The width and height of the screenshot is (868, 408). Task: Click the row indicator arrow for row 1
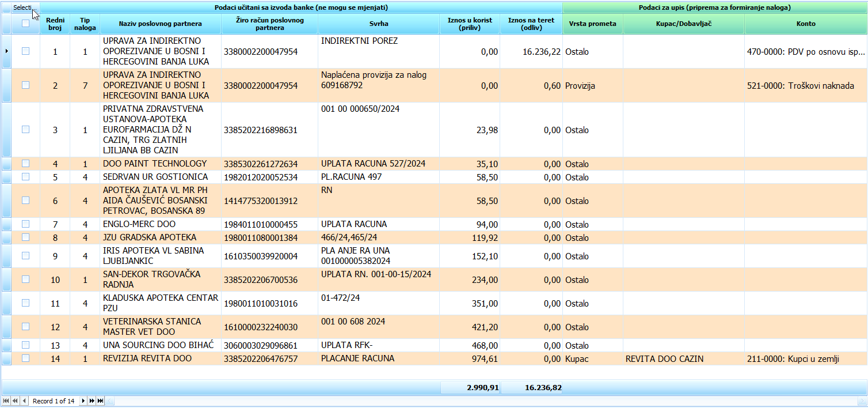(x=6, y=51)
